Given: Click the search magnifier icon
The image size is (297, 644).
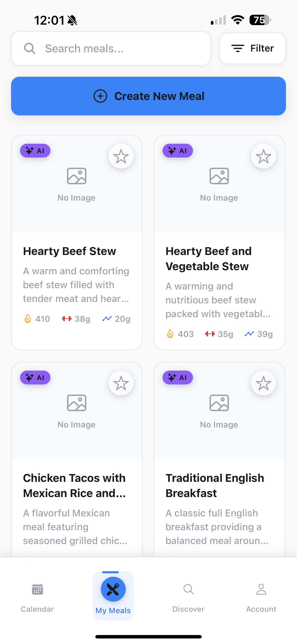Looking at the screenshot, I should click(x=29, y=48).
